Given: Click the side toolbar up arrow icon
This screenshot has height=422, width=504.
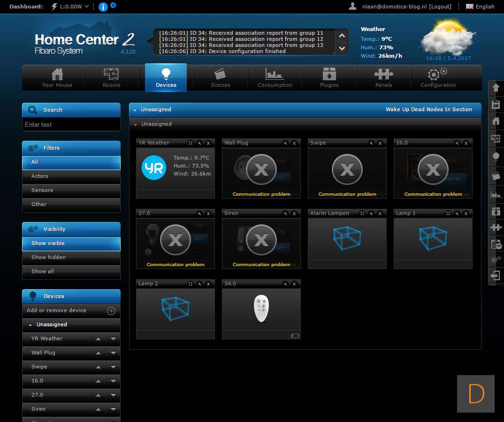Looking at the screenshot, I should coord(496,87).
